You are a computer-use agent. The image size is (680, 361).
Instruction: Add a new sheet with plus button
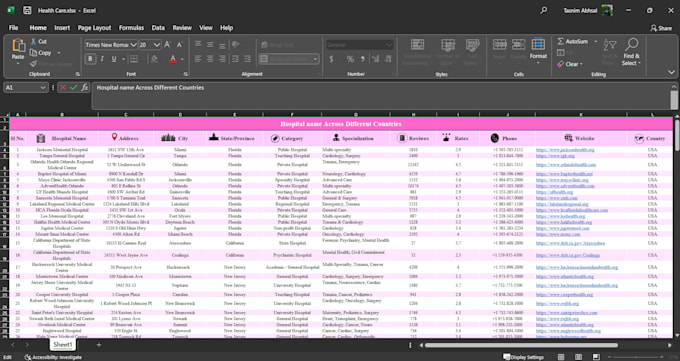click(99, 345)
